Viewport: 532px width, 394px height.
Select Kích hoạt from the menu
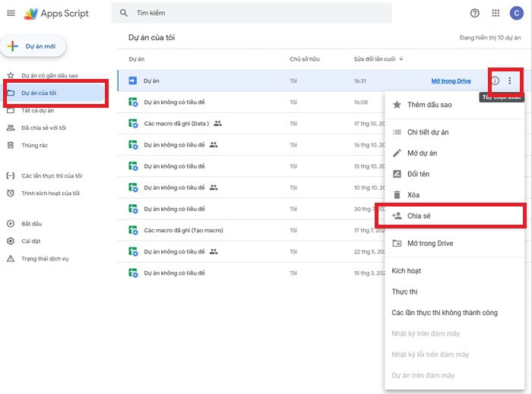pos(406,270)
